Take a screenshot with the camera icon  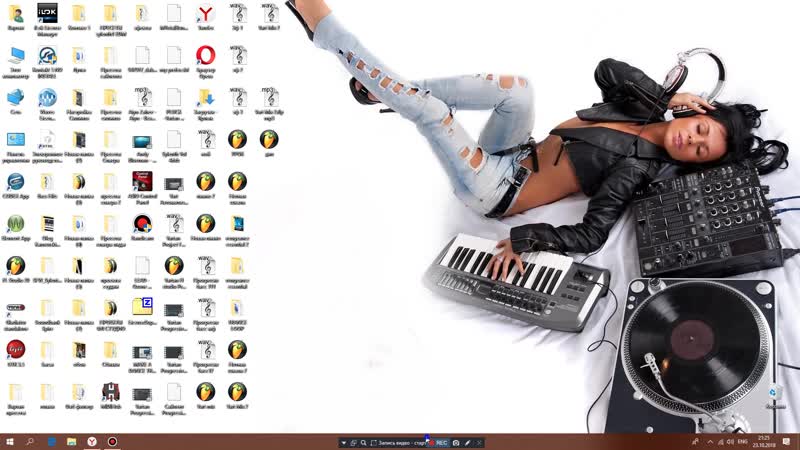(457, 443)
